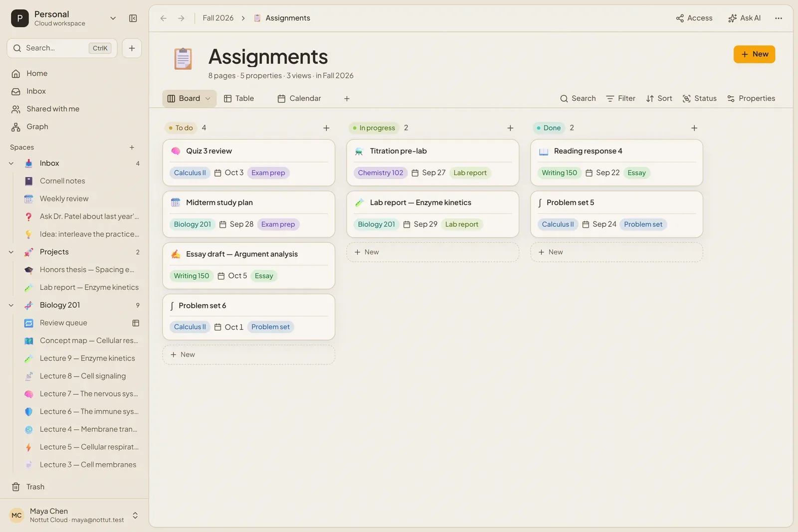Add card to In progress column plus
Screen dimensions: 798x532
pyautogui.click(x=510, y=128)
